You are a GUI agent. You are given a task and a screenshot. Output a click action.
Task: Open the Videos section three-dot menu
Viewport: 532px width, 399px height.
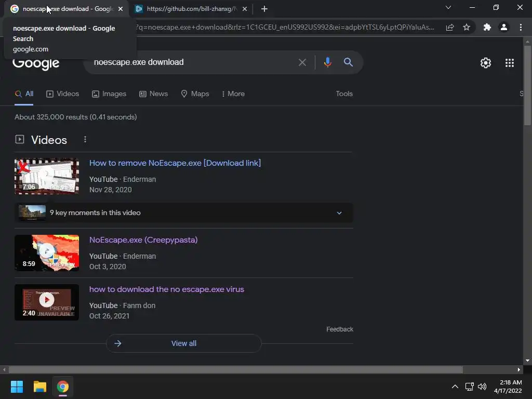[85, 139]
